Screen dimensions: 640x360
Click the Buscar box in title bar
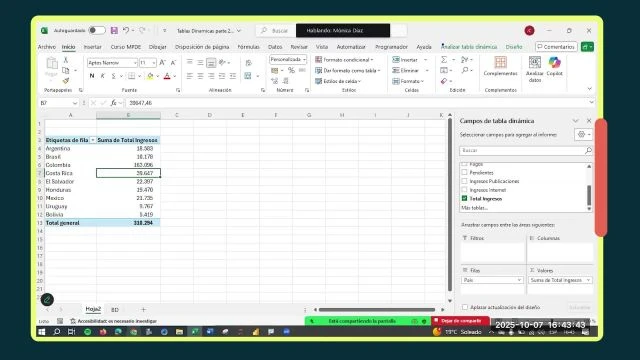[275, 31]
